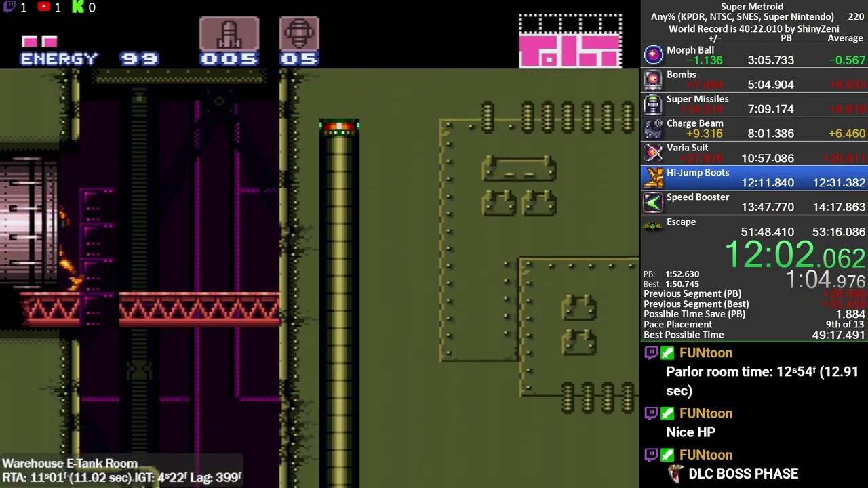Click the YouTube viewer count icon
868x488 pixels.
point(43,7)
